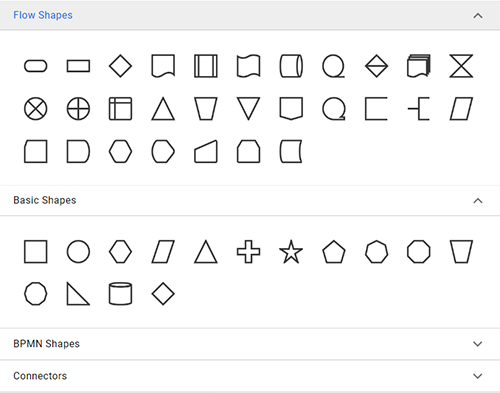Select the Predefined Process flow shape
The width and height of the screenshot is (500, 393).
pyautogui.click(x=206, y=66)
